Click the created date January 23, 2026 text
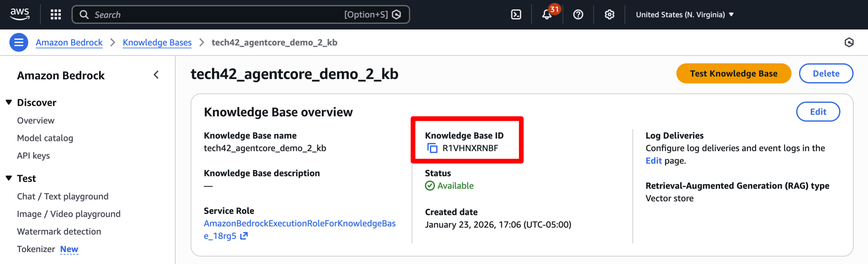Viewport: 868px width, 264px height. (x=498, y=225)
